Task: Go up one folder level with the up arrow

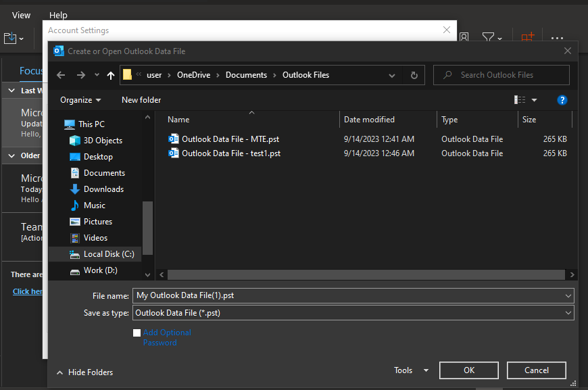Action: point(110,75)
